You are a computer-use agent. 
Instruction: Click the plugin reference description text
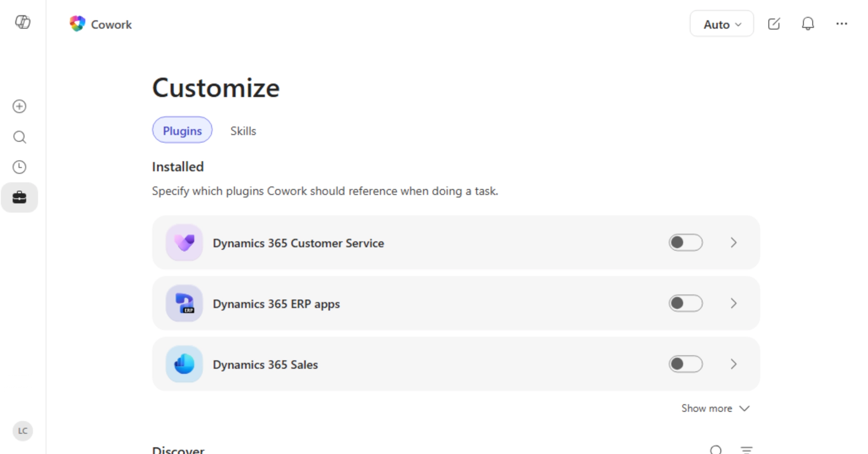pyautogui.click(x=325, y=191)
